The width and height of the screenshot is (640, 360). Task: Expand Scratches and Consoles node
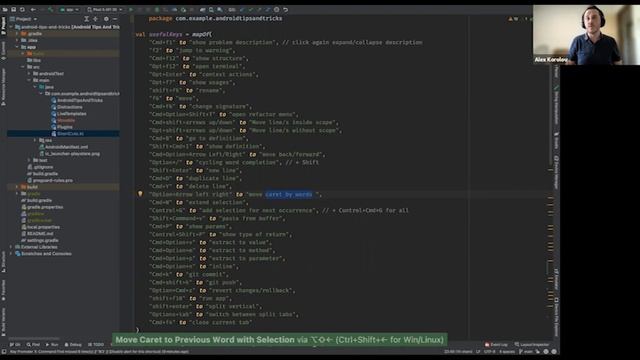point(11,253)
